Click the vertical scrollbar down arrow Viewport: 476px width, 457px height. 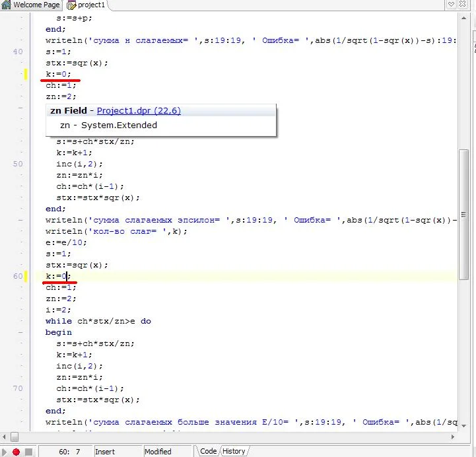coord(463,426)
